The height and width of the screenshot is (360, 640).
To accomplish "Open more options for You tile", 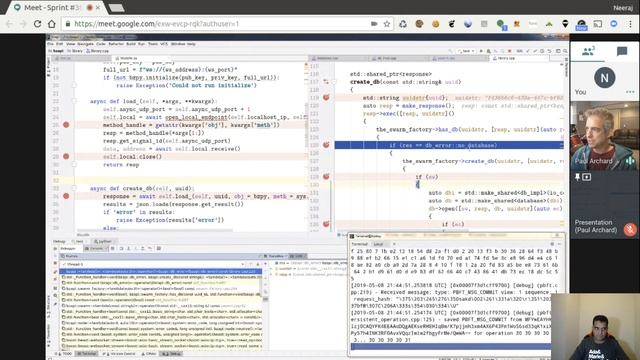I will point(630,92).
